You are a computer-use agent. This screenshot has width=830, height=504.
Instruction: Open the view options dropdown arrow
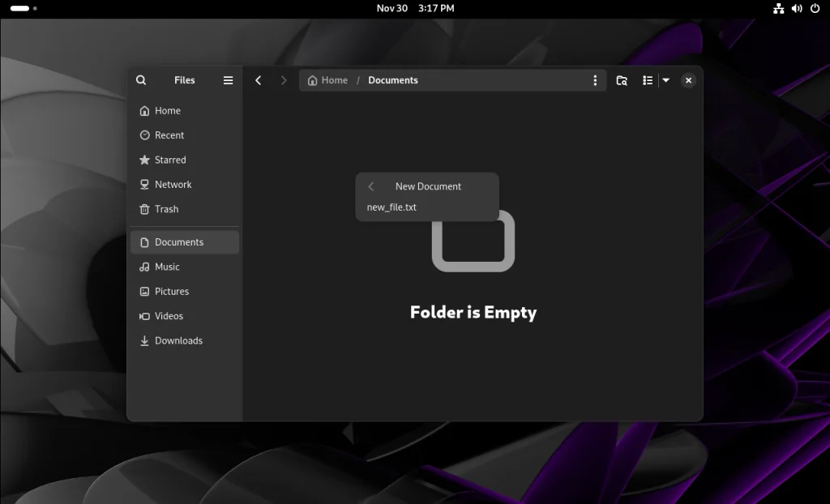665,80
